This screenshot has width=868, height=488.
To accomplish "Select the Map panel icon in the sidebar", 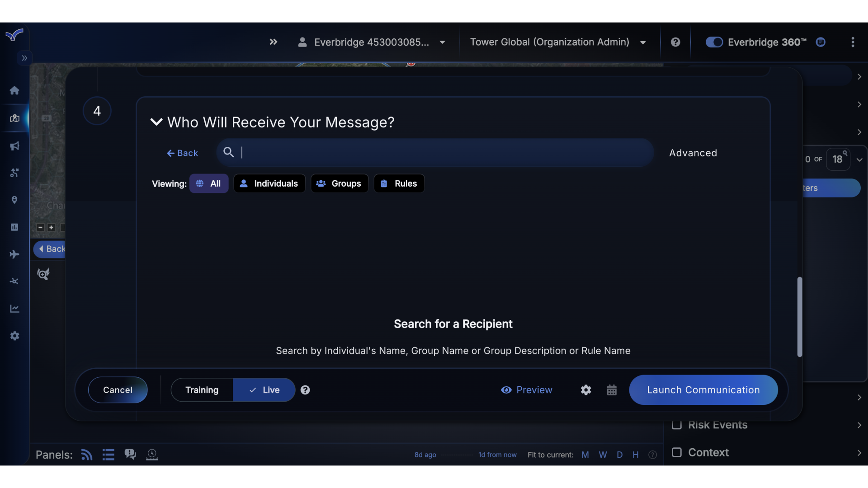I will [x=14, y=118].
